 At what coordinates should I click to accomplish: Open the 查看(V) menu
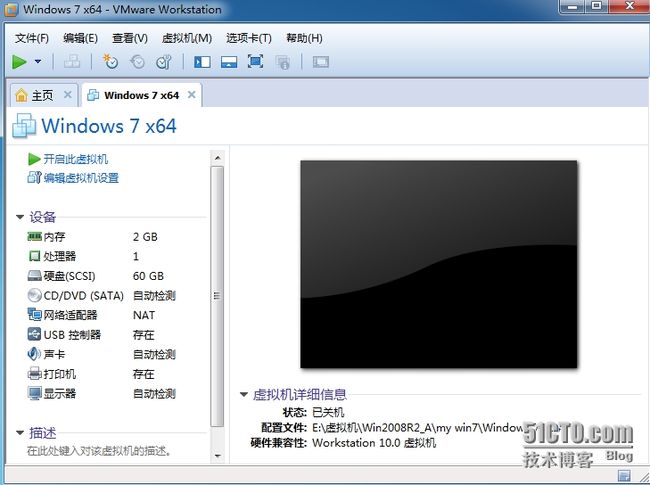point(130,38)
